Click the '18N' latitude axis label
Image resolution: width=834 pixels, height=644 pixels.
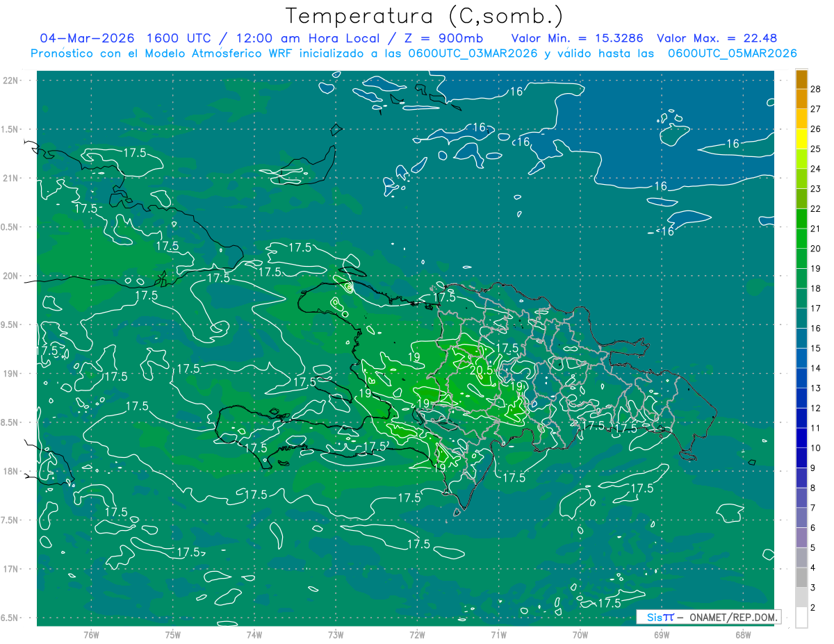click(11, 471)
